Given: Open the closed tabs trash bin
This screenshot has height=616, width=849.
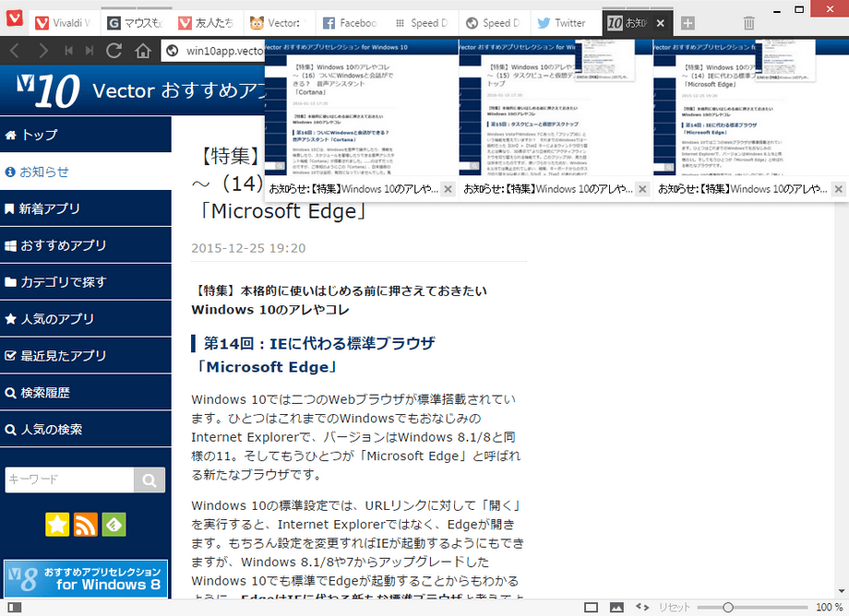Looking at the screenshot, I should point(748,23).
